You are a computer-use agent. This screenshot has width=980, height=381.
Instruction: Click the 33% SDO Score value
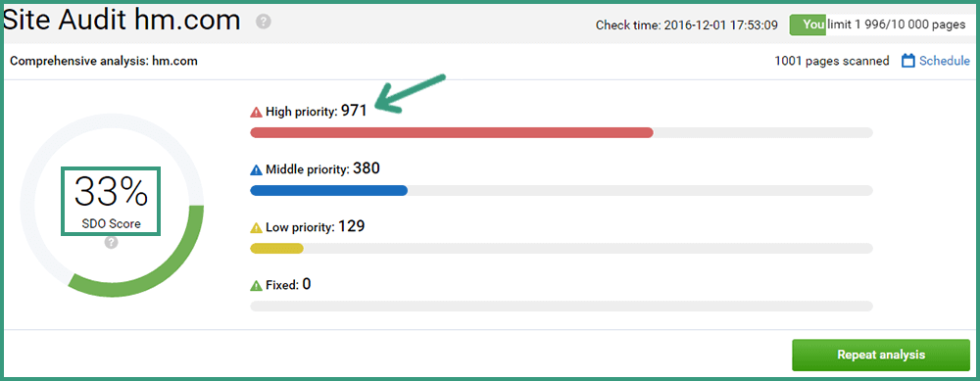(x=112, y=191)
